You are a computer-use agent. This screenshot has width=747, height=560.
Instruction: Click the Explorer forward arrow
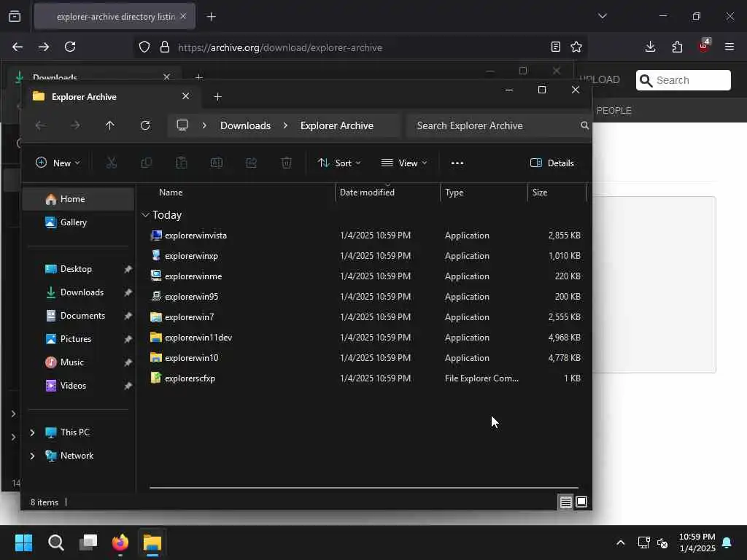pyautogui.click(x=75, y=125)
